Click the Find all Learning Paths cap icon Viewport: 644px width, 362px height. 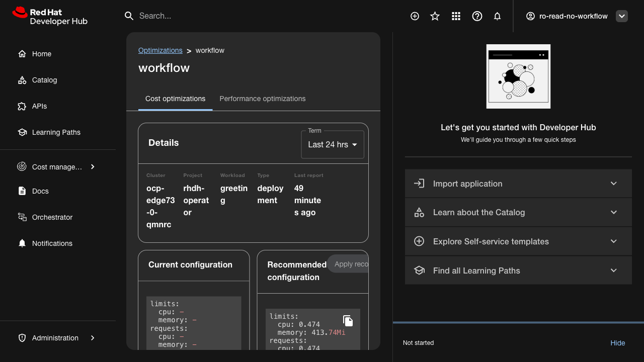419,270
